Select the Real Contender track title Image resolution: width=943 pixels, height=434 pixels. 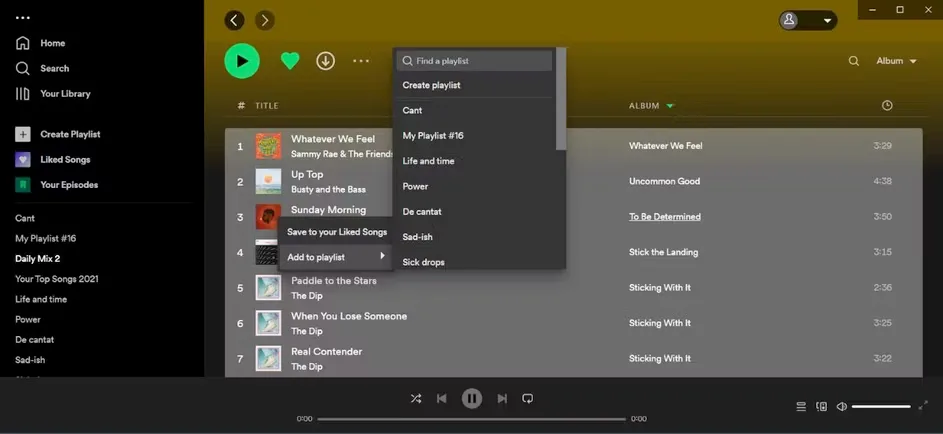tap(327, 352)
